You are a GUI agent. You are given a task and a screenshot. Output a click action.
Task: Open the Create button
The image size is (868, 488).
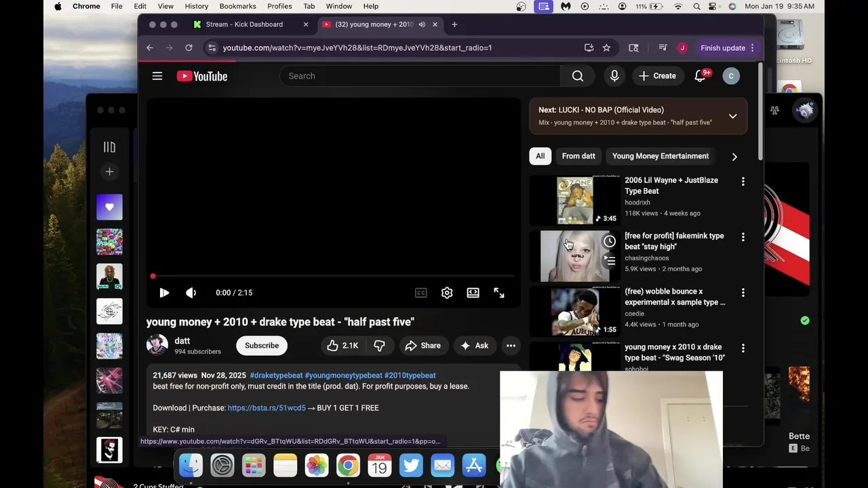[657, 76]
